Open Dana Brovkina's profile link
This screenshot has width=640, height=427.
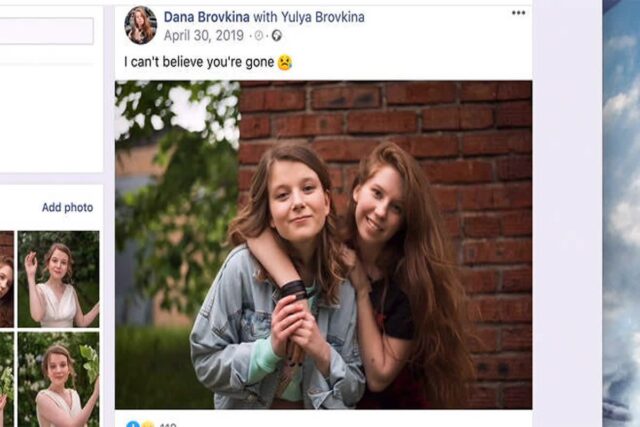click(207, 17)
